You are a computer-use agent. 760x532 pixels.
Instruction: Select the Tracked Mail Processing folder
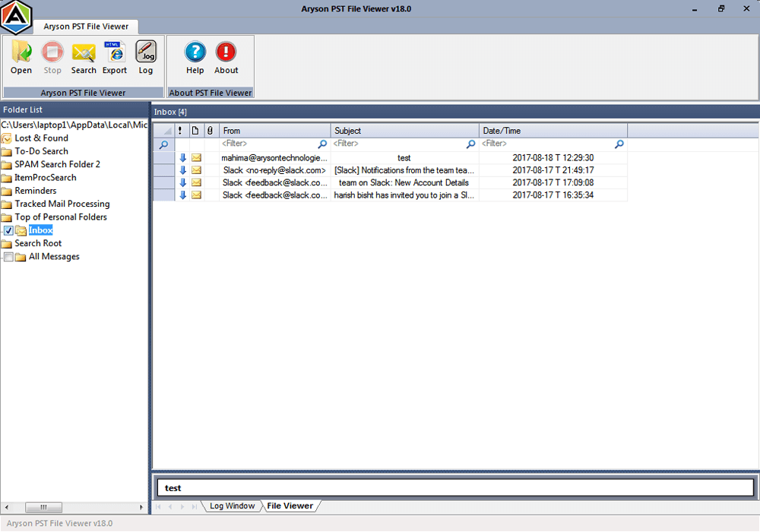(62, 204)
